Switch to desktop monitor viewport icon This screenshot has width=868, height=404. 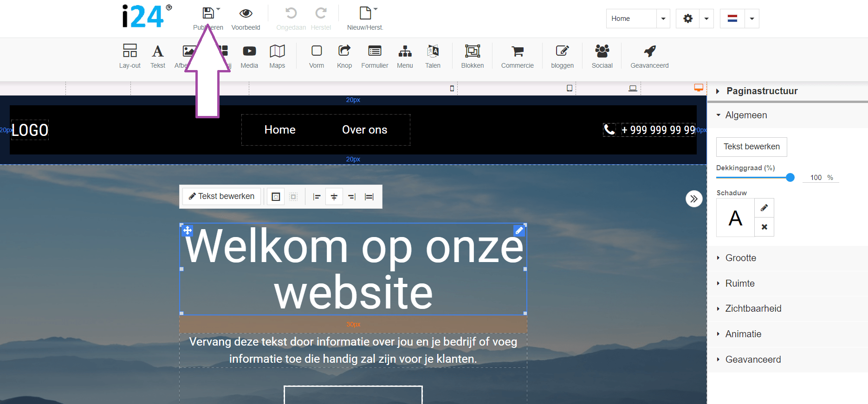pos(699,88)
